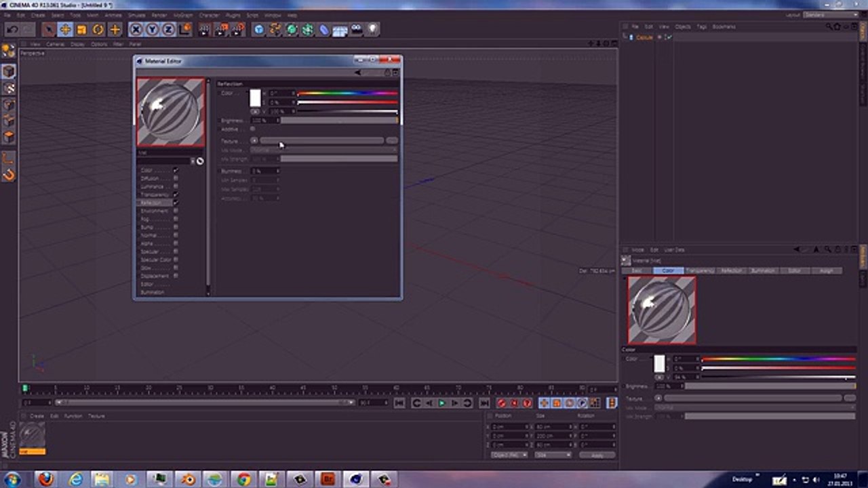Select the material thumbnail in Material Manager
868x488 pixels.
point(32,435)
